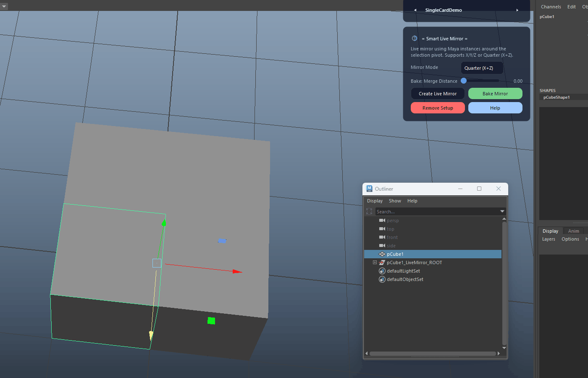Open the Edit menu in the Channel Box
588x378 pixels.
571,7
